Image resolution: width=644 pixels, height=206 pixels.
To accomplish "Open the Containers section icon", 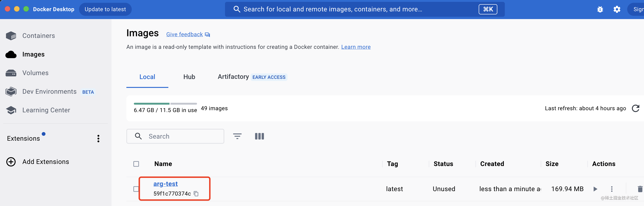I will [11, 36].
